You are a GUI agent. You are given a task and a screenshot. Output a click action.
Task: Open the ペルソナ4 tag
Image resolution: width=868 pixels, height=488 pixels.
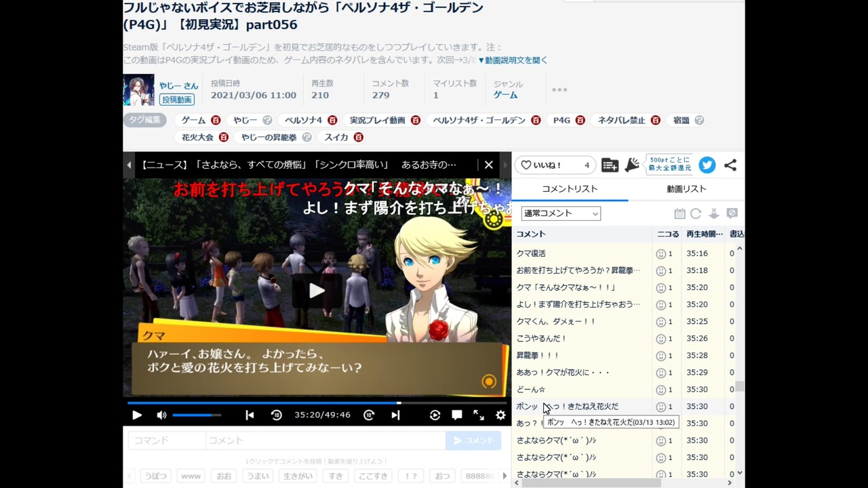pyautogui.click(x=303, y=120)
